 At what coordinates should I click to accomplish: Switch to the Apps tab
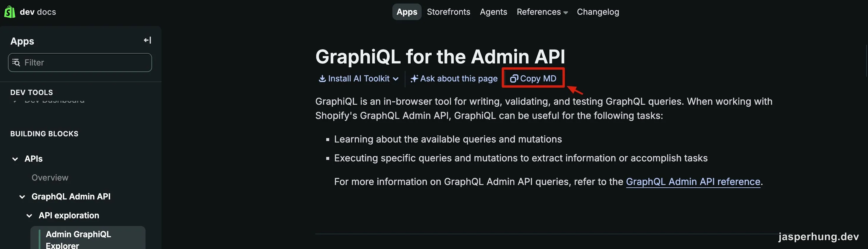click(x=407, y=12)
